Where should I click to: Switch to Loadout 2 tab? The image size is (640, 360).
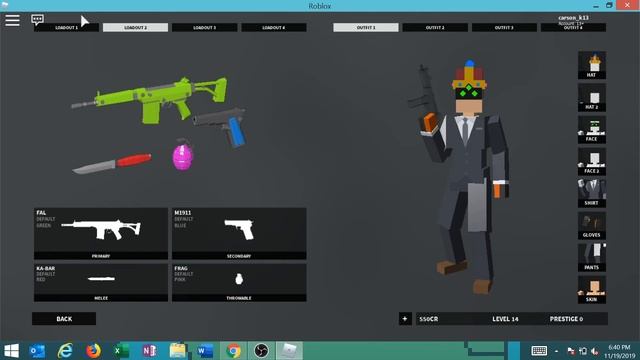(135, 27)
